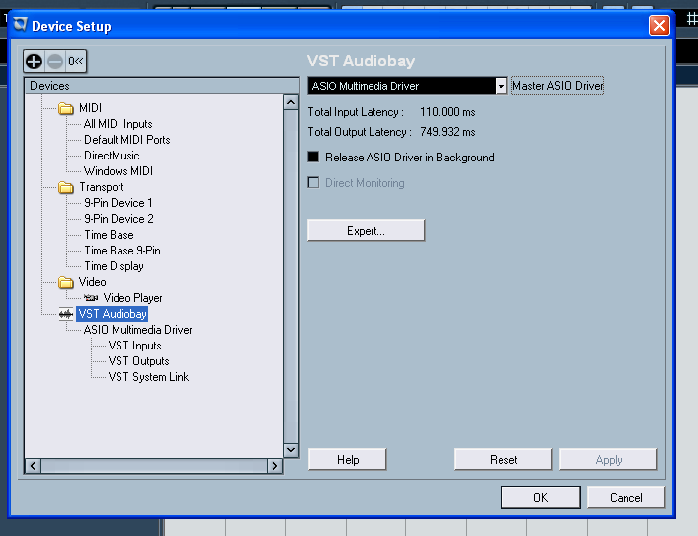Open the Expert settings button
This screenshot has width=698, height=536.
tap(365, 230)
